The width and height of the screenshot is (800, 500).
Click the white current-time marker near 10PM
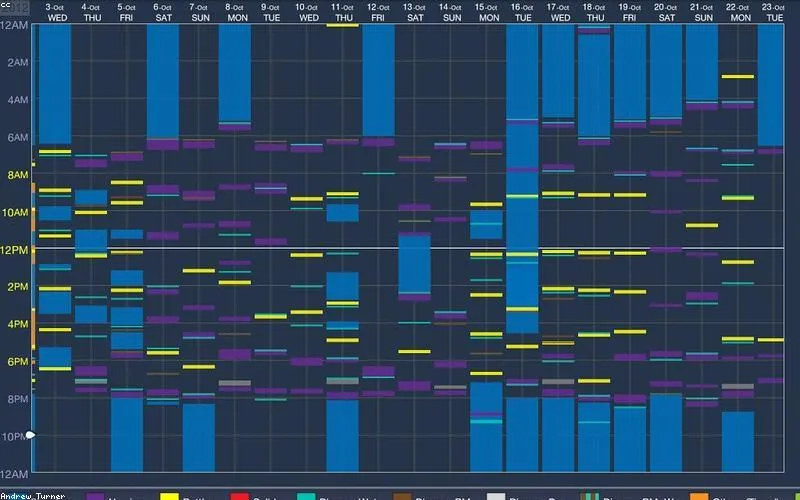[30, 435]
